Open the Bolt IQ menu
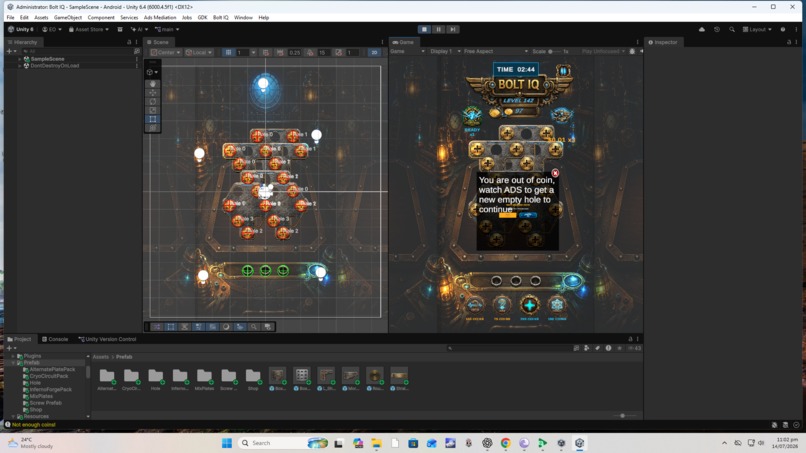 point(221,17)
